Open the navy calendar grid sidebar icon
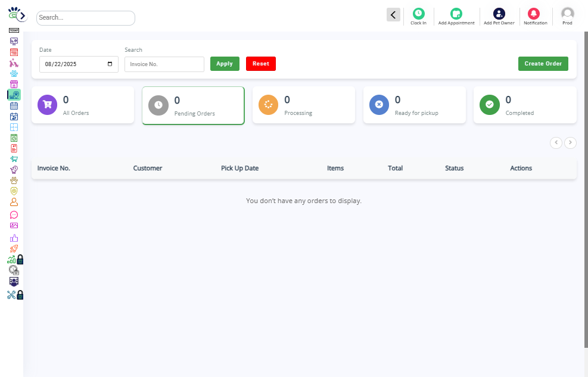The height and width of the screenshot is (377, 588). 14,105
